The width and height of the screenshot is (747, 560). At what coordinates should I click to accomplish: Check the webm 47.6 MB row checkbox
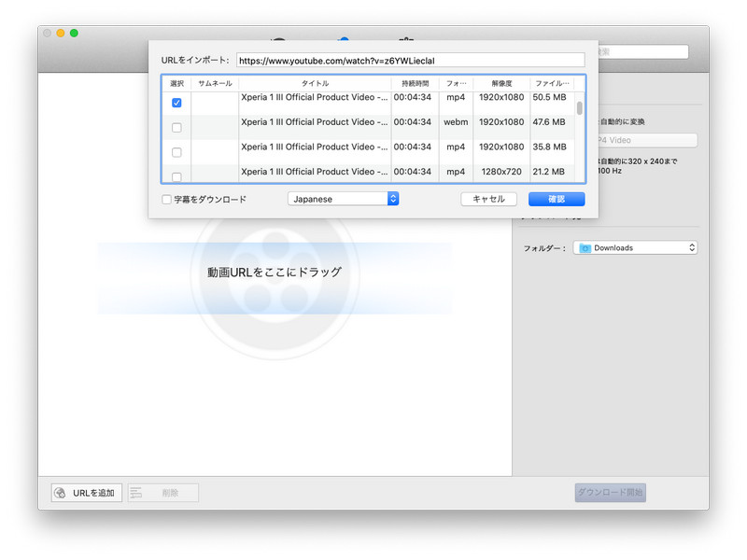176,128
